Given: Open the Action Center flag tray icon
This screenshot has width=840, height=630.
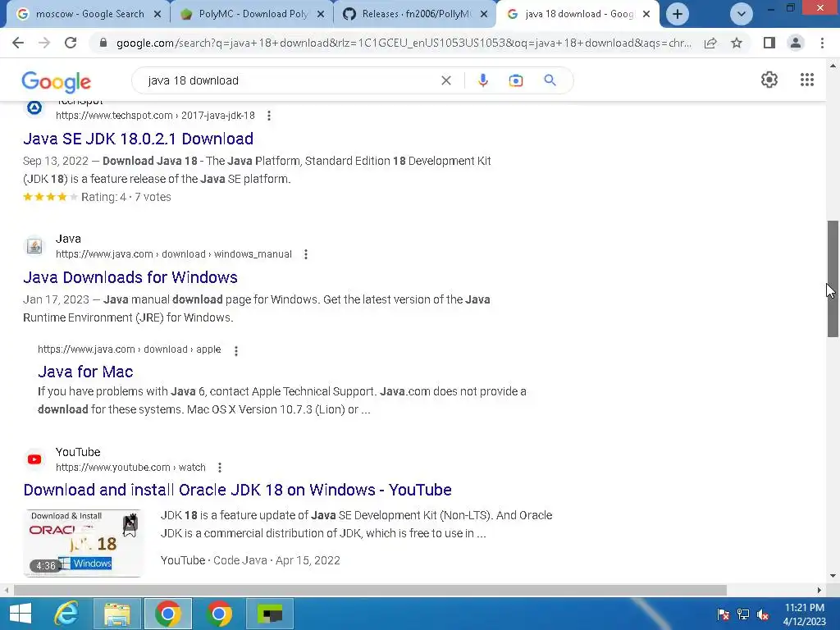Looking at the screenshot, I should coord(724,614).
